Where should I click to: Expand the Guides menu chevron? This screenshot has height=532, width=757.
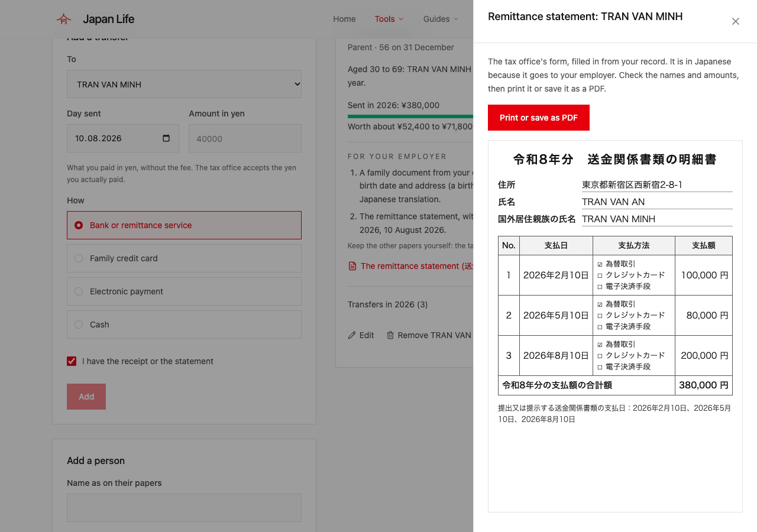tap(456, 19)
